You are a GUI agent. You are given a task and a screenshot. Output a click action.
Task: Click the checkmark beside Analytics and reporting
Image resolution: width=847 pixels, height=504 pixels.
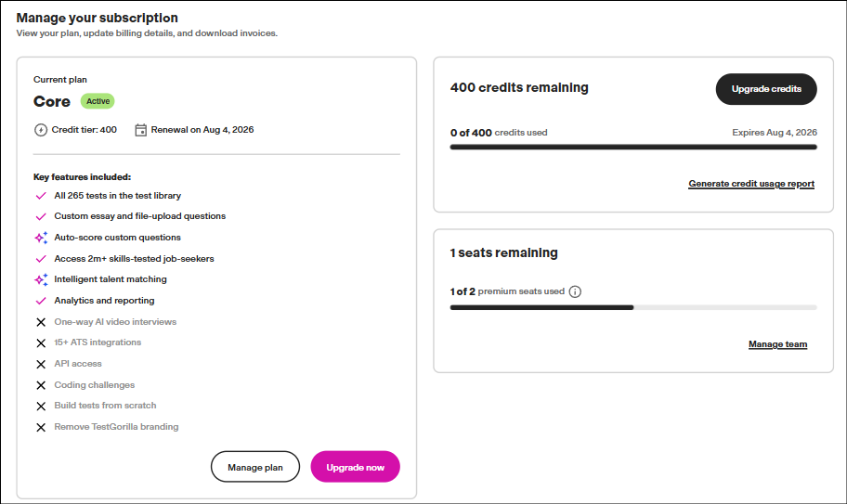(41, 301)
